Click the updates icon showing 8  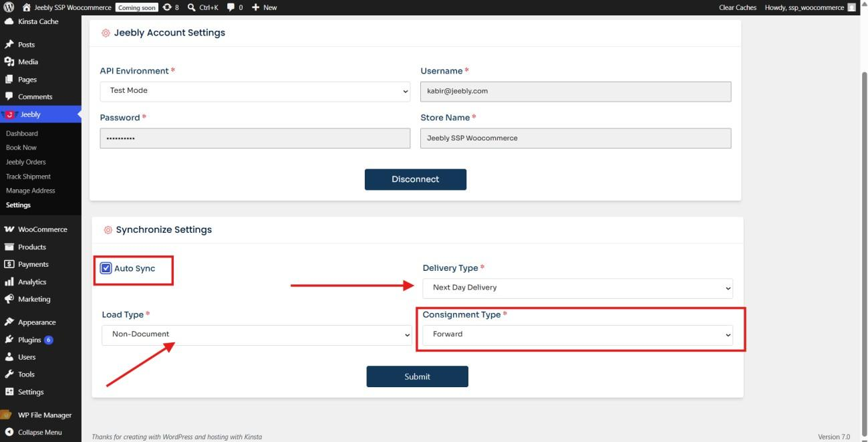point(167,7)
